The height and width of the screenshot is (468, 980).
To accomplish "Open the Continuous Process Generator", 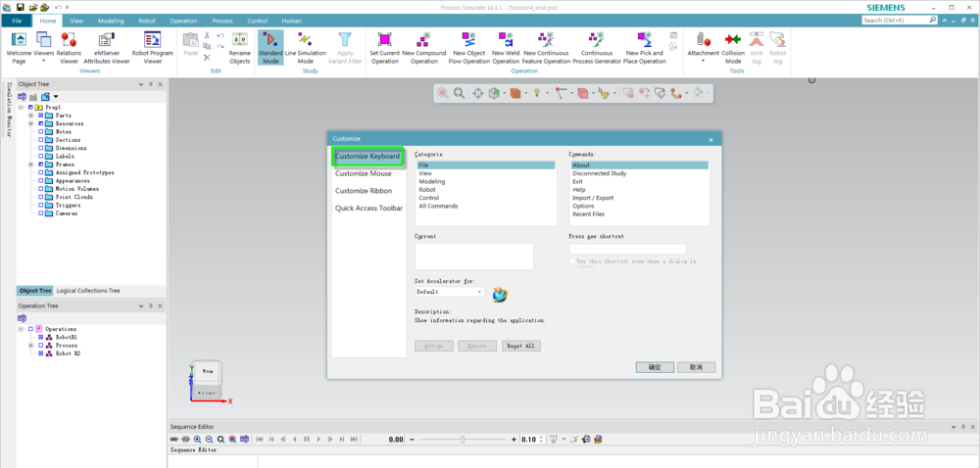I will point(597,48).
